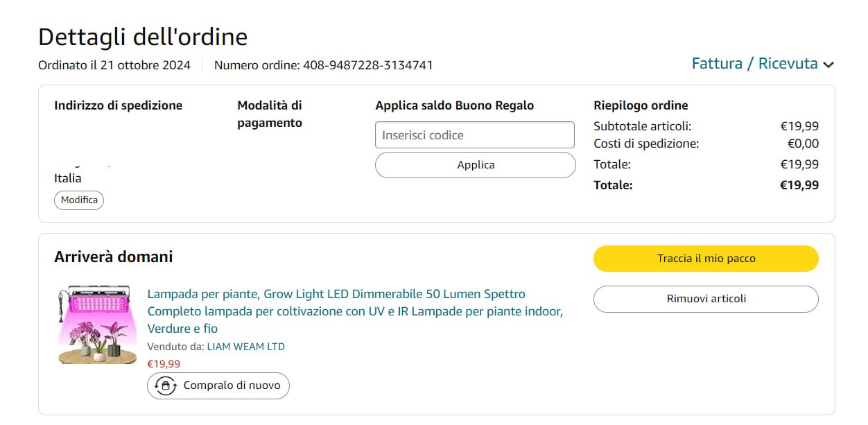Click the bold Totale amount €19,99
This screenshot has height=425, width=868.
pos(799,185)
